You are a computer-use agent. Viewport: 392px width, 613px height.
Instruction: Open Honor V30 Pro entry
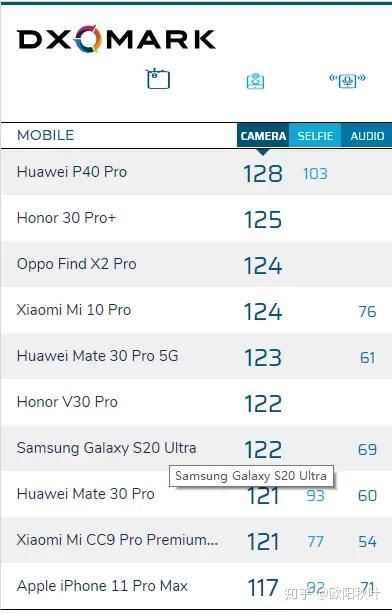tap(67, 402)
